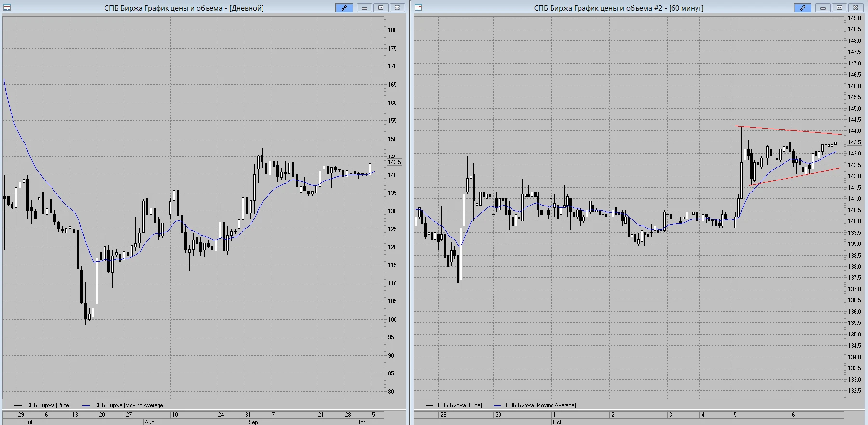Click the date label '24' on the daily chart axis
Viewport: 868px width, 425px height.
coord(221,415)
